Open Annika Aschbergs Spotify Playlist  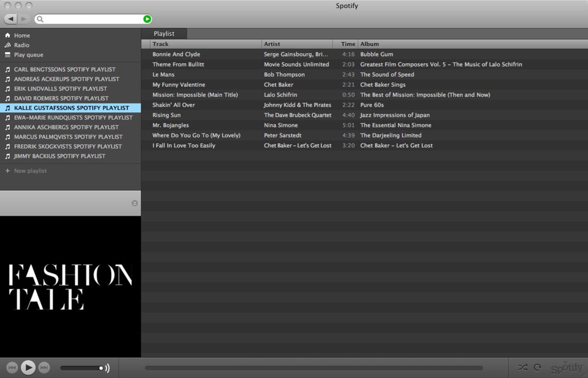(x=66, y=127)
